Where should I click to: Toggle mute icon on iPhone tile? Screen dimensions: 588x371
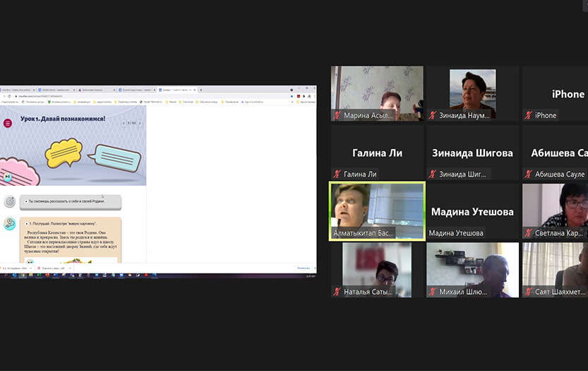(529, 115)
